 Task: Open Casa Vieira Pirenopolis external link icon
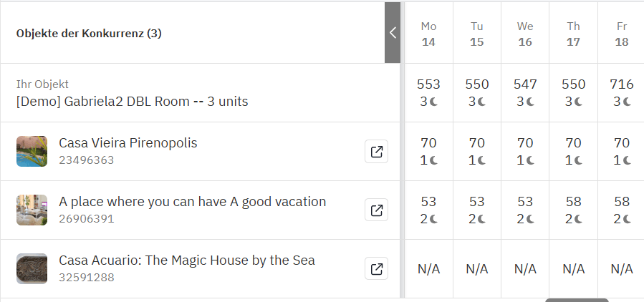click(376, 152)
